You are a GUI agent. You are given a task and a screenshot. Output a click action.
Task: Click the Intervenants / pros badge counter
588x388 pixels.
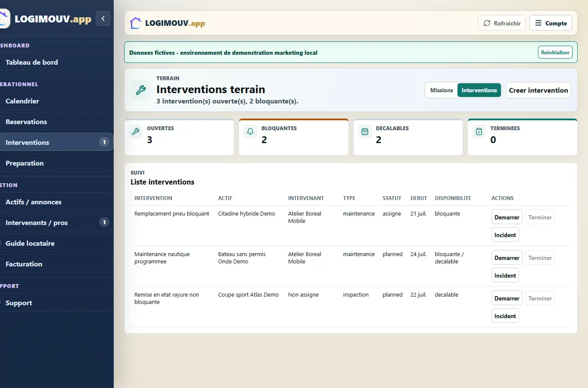coord(104,222)
